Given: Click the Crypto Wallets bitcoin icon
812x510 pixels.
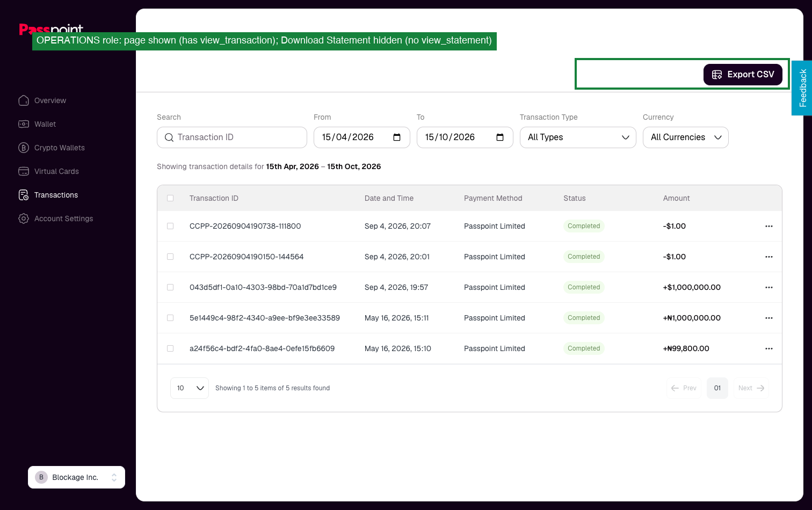Looking at the screenshot, I should pos(24,148).
